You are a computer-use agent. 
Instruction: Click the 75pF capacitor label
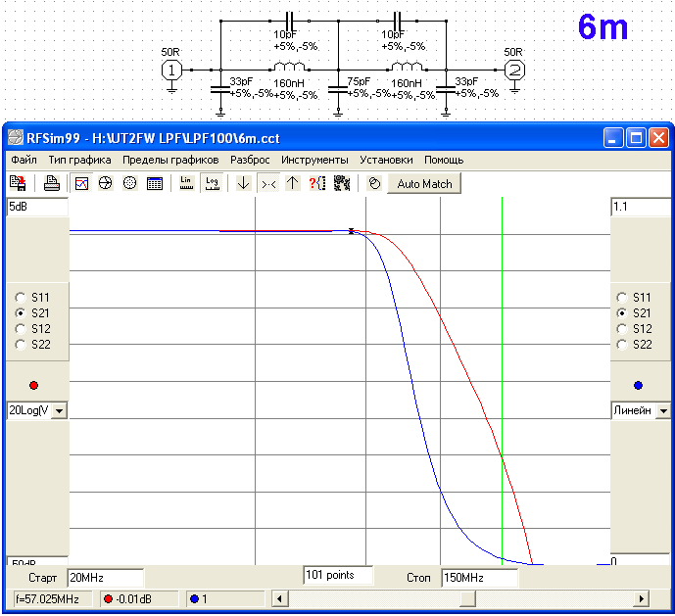359,81
